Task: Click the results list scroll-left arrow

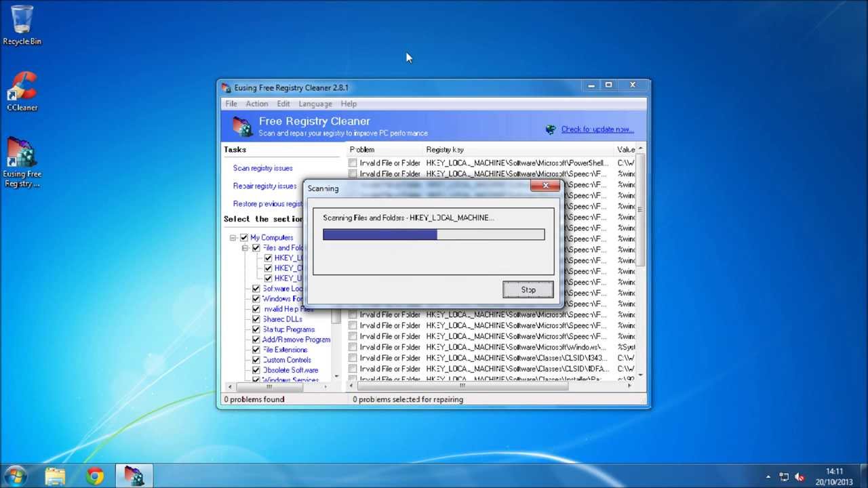Action: pyautogui.click(x=351, y=386)
